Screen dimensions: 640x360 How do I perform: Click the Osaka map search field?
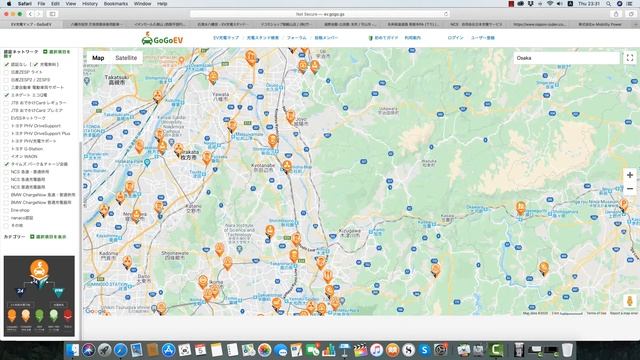point(567,58)
